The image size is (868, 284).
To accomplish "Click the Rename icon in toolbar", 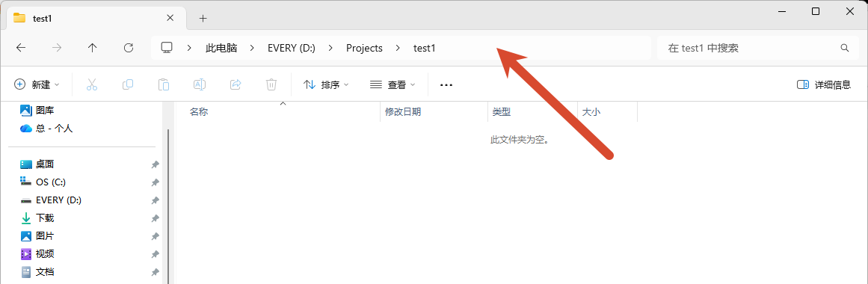I will click(200, 84).
